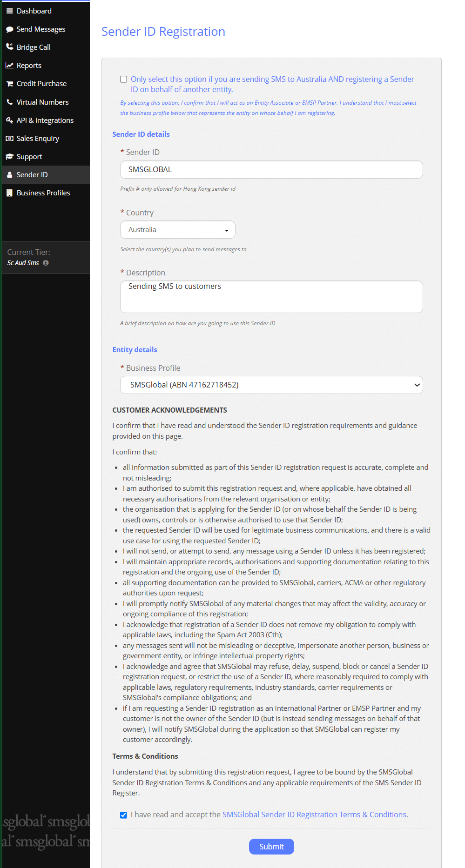Click the brief description hint text
Viewport: 465px width, 868px height.
pyautogui.click(x=198, y=323)
